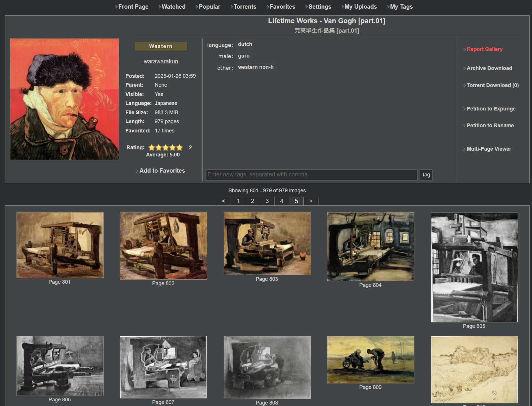The image size is (532, 406).
Task: Go to previous page with left arrow
Action: point(223,201)
